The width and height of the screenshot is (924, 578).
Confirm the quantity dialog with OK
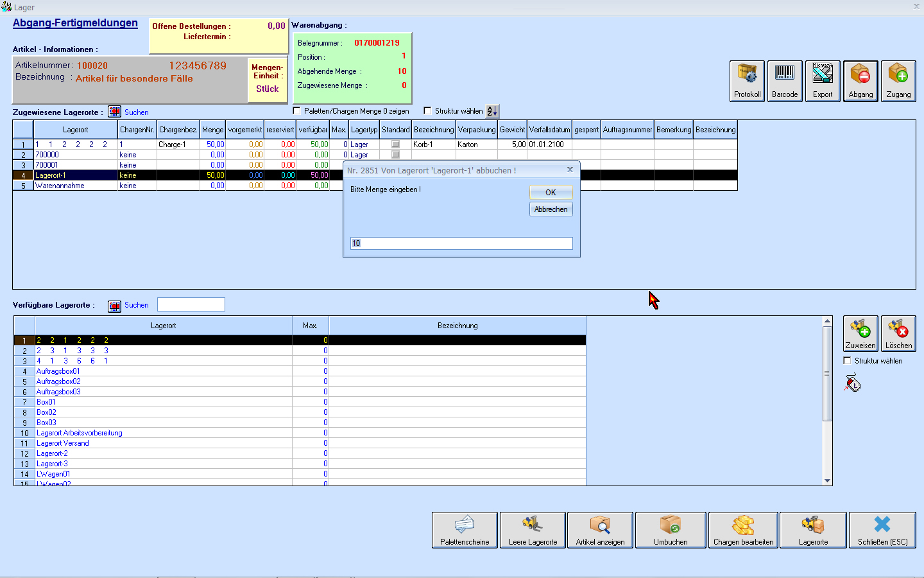(551, 193)
